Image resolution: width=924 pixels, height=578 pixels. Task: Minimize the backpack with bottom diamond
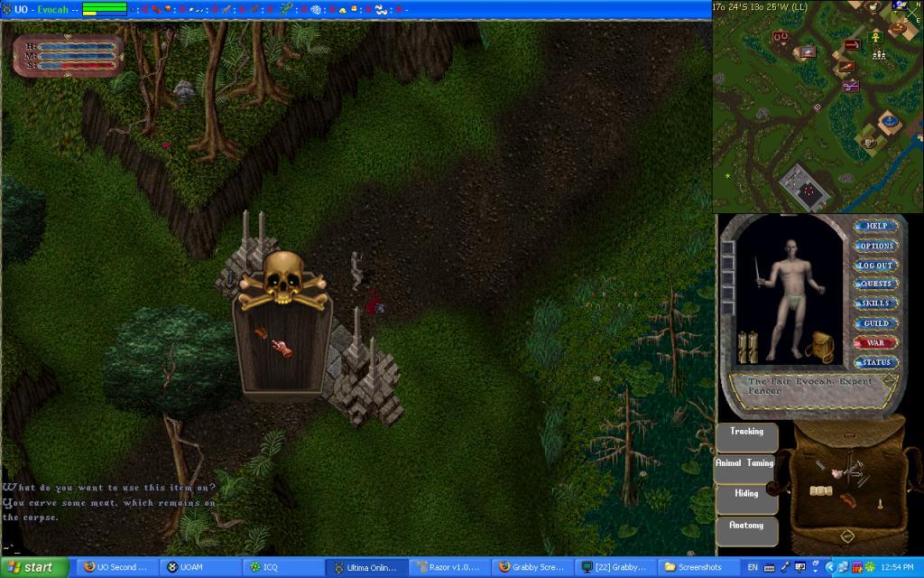pos(846,536)
